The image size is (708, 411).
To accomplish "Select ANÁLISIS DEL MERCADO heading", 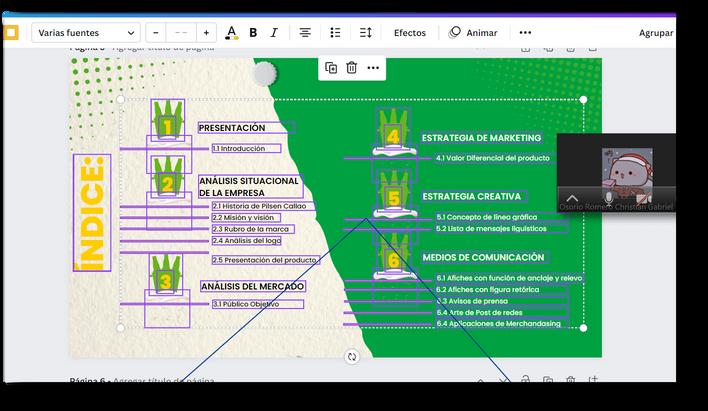I will point(253,286).
